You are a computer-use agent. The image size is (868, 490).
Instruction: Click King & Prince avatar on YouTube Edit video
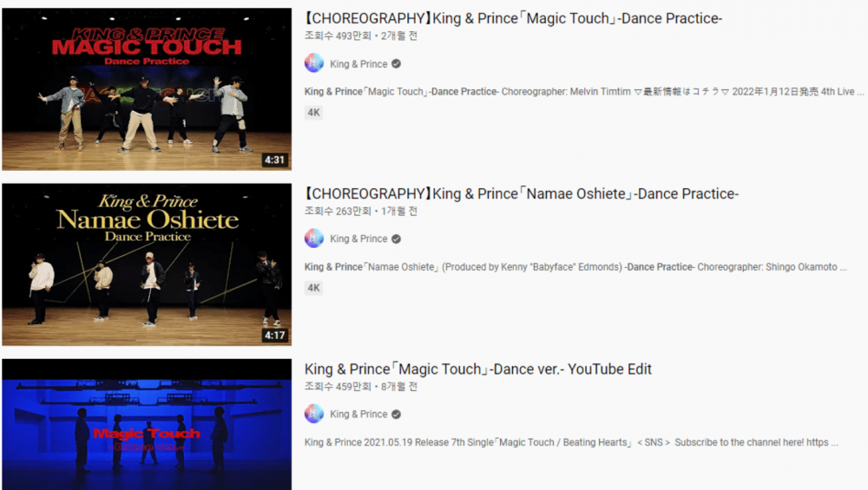click(314, 414)
